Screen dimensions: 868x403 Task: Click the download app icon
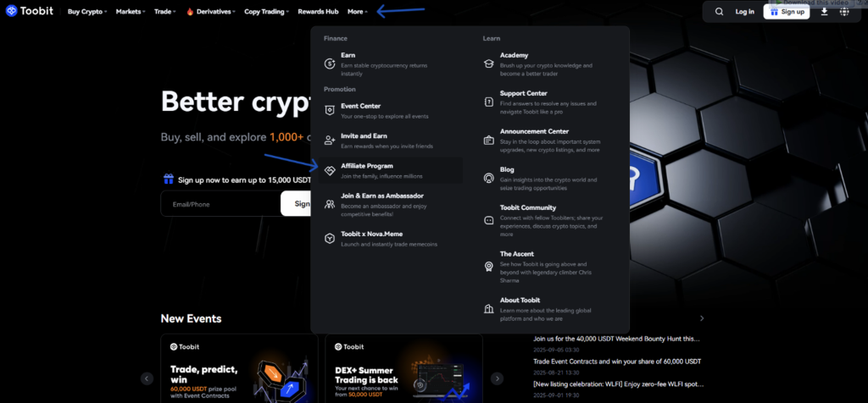(x=824, y=12)
